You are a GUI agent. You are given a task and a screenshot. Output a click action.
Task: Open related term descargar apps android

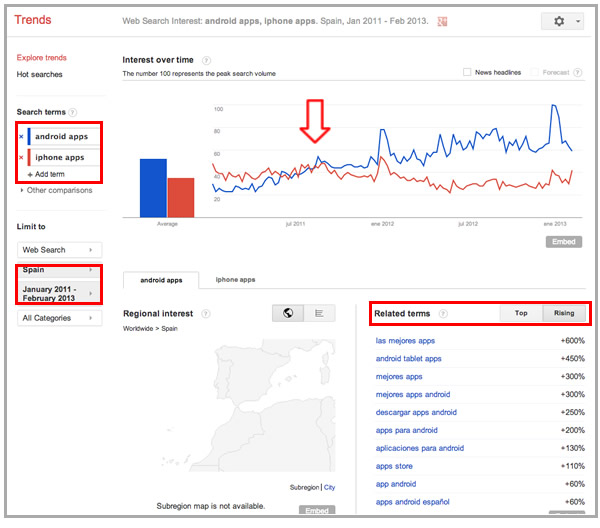pos(416,412)
